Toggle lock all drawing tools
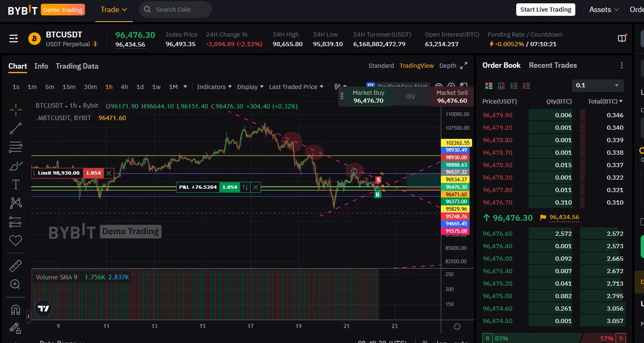The width and height of the screenshot is (644, 343). tap(16, 328)
